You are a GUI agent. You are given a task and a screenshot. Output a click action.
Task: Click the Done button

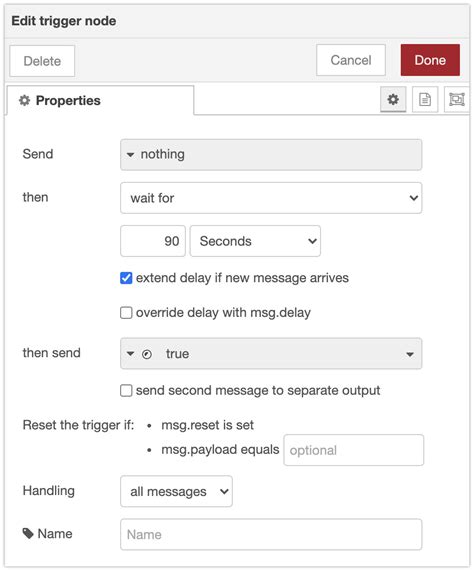430,60
